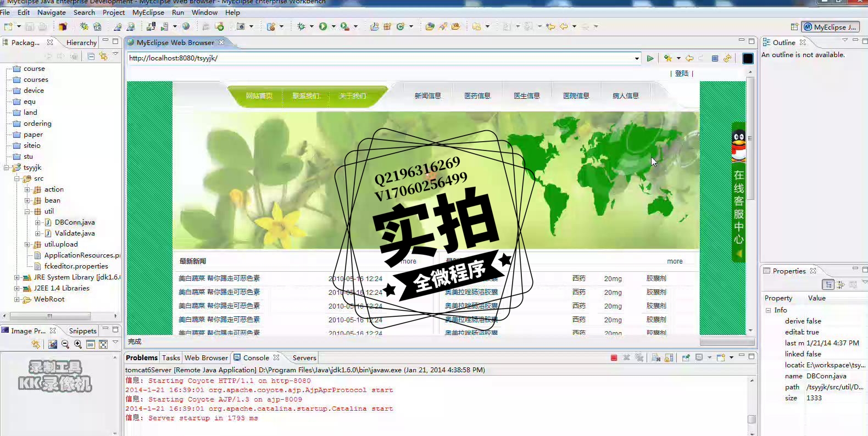Collapse the src folder node
Viewport: 868px width, 436px height.
(17, 178)
